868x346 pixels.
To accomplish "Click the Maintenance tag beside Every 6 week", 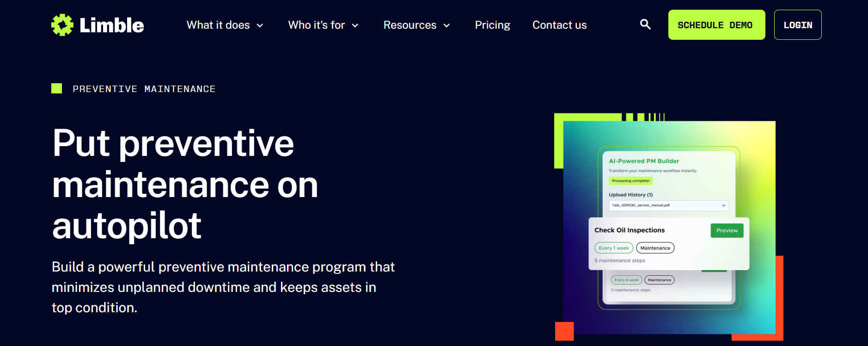I will tap(660, 280).
